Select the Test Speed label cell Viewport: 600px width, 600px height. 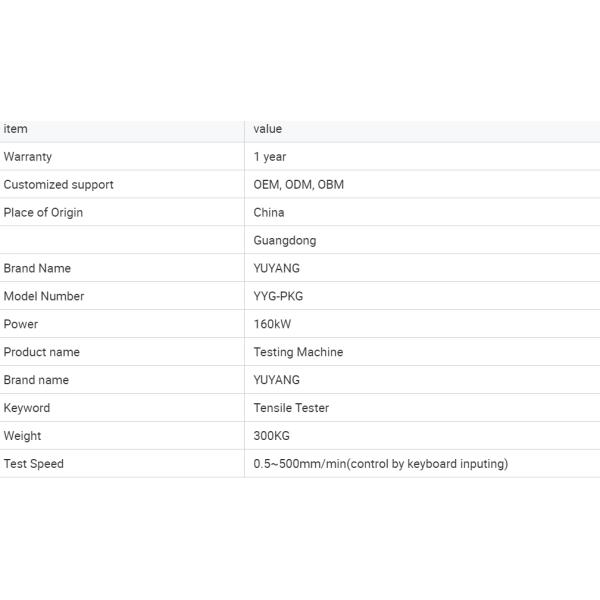point(33,464)
